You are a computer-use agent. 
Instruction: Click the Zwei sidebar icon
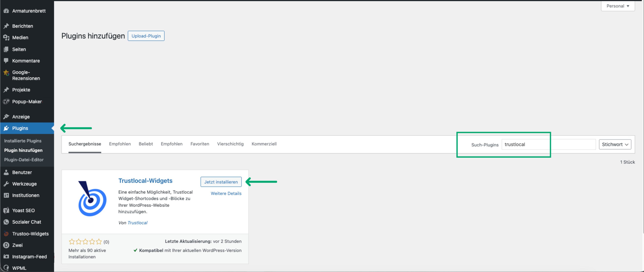point(6,245)
